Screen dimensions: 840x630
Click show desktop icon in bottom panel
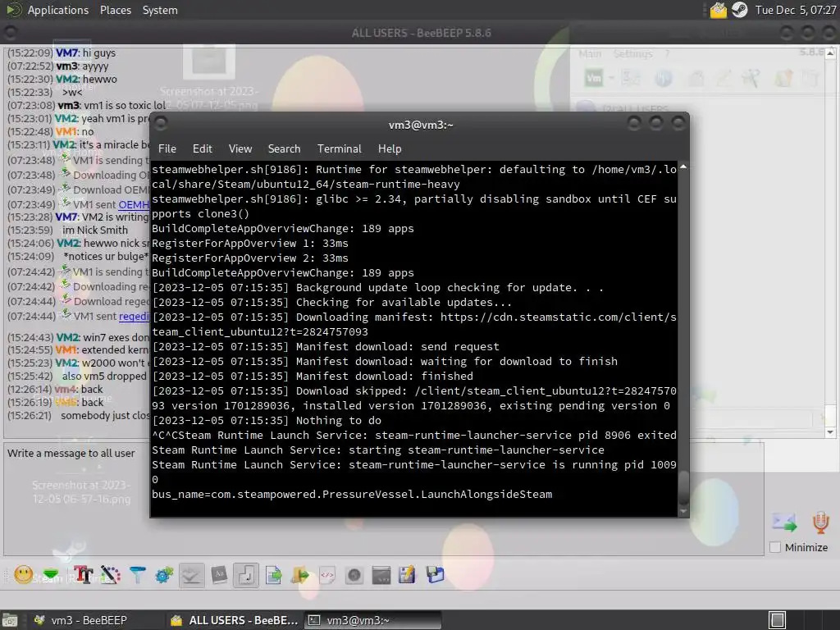9,620
